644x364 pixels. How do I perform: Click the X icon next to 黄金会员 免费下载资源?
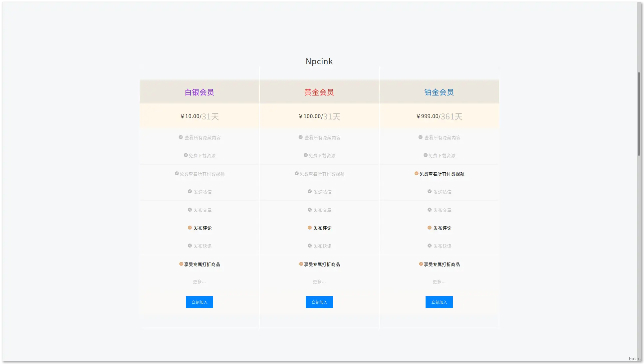pos(306,155)
